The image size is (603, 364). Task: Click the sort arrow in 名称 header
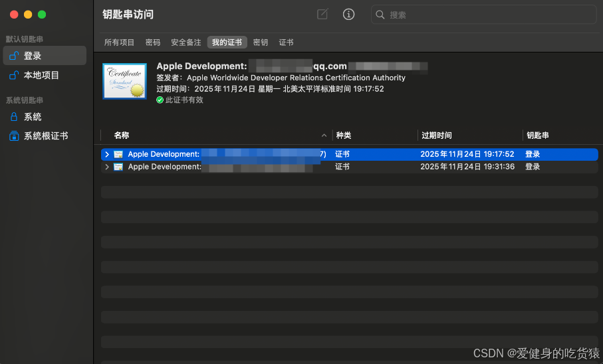(x=324, y=136)
